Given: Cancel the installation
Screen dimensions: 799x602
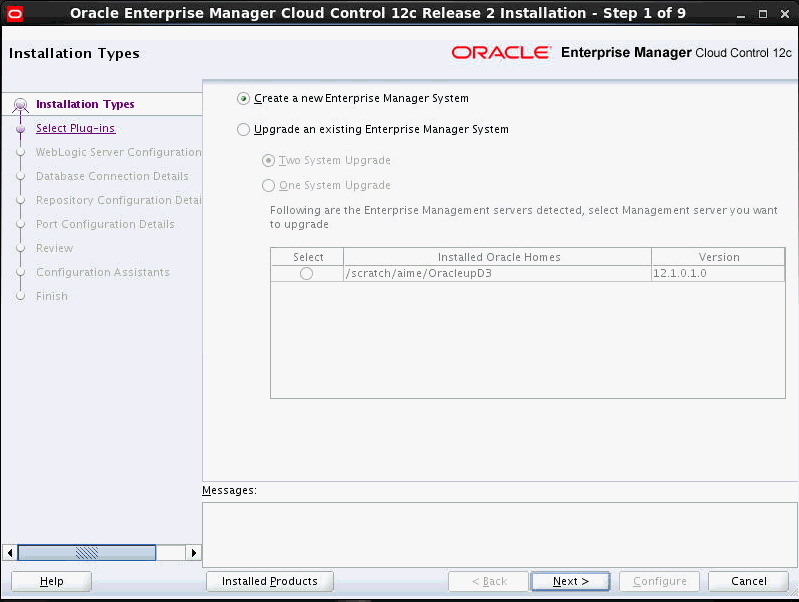Looking at the screenshot, I should [748, 581].
